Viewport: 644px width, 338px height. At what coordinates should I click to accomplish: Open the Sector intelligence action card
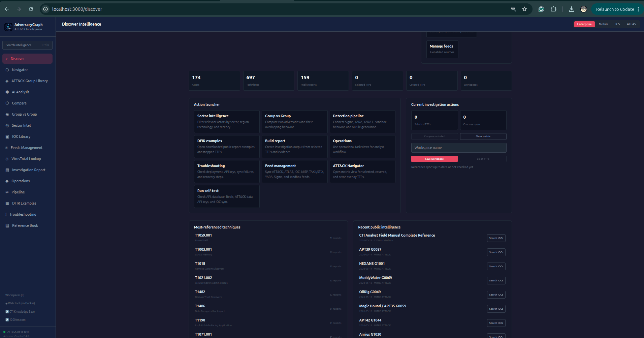pos(227,122)
